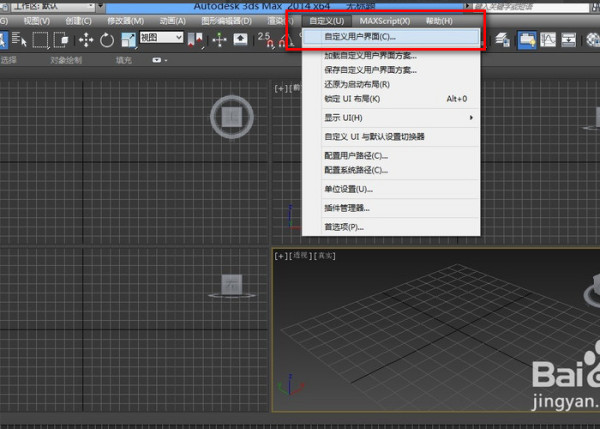Activate the Select and Move tool
Image resolution: width=600 pixels, height=429 pixels.
(86, 39)
